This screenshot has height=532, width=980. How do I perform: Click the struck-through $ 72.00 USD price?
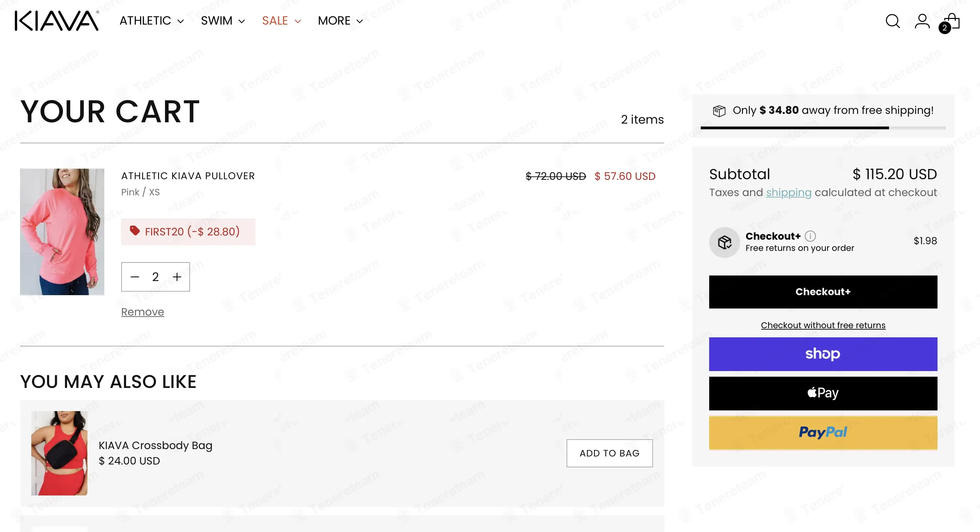[x=556, y=176]
